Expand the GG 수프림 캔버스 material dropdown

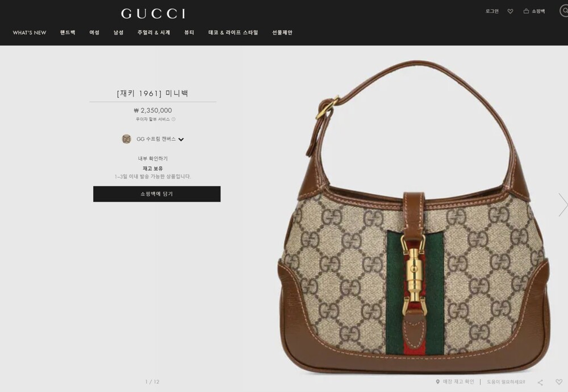pos(181,140)
